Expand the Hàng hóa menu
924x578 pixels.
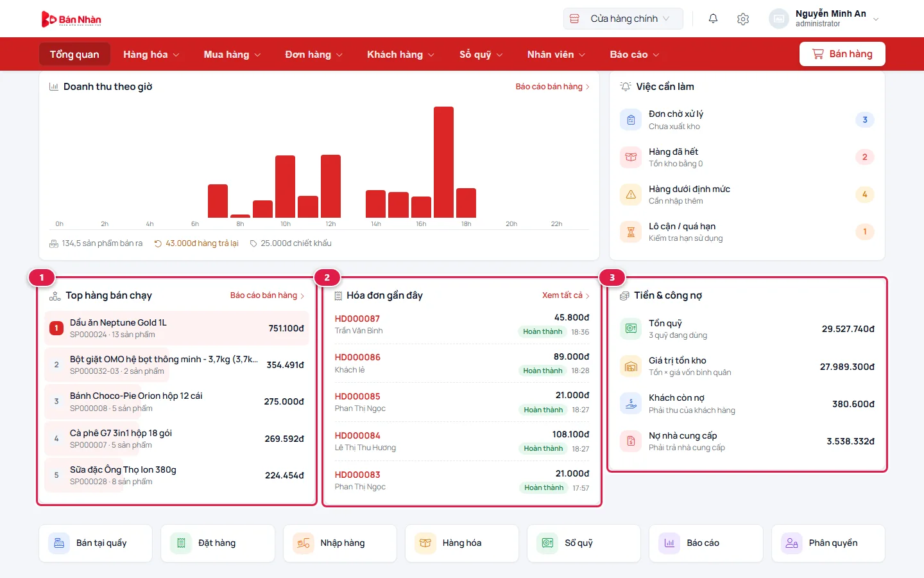click(x=151, y=55)
